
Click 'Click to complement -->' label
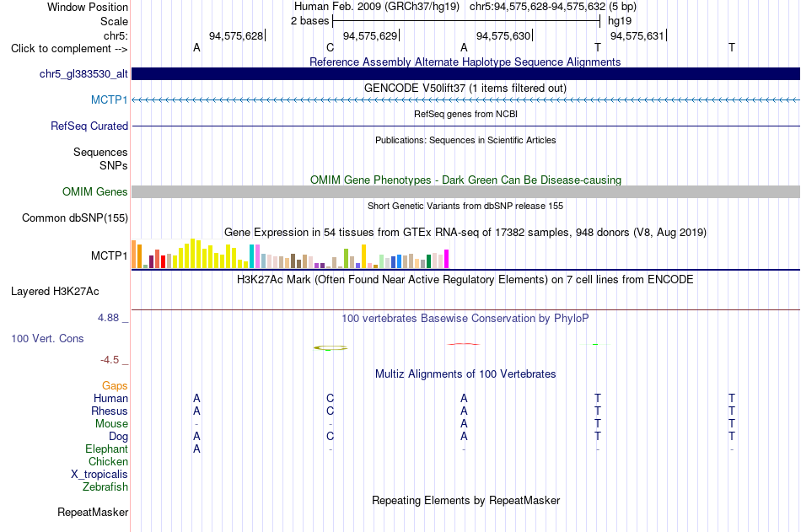(x=69, y=49)
